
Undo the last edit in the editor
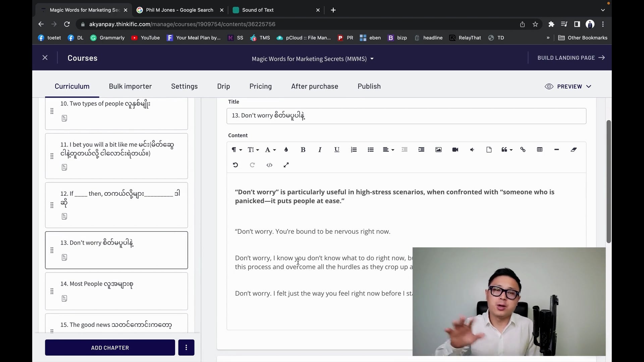pos(235,165)
